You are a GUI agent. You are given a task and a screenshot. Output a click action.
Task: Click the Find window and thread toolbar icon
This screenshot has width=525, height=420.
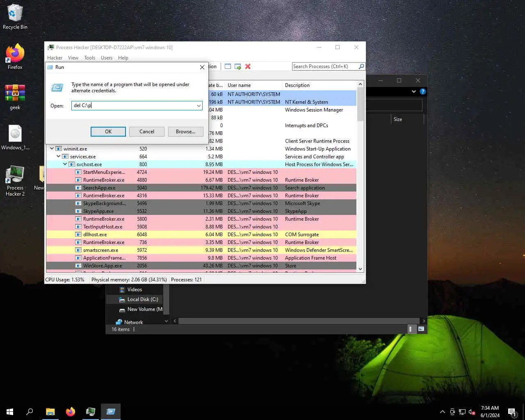[x=237, y=66]
